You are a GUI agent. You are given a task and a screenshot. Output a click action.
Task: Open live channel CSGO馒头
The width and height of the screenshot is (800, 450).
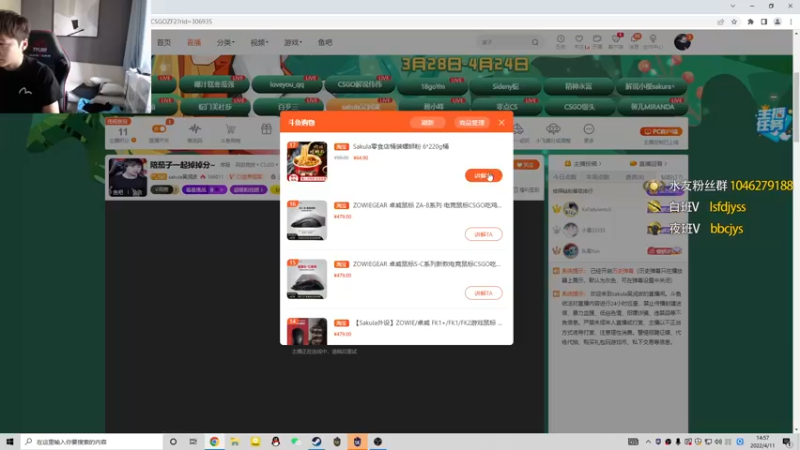coord(579,107)
